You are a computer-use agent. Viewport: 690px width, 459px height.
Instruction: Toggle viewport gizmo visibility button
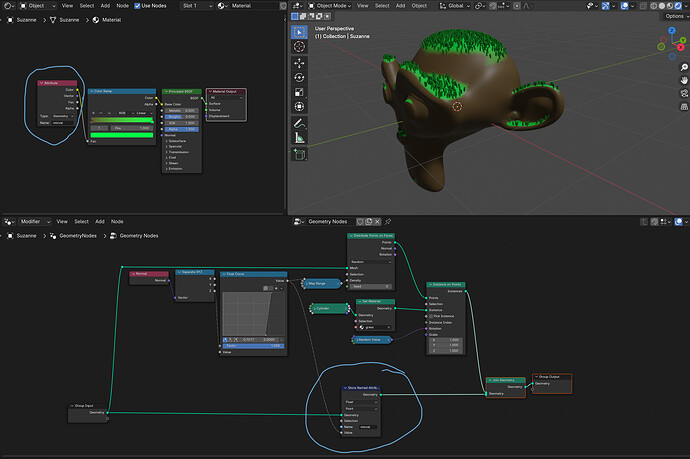(x=606, y=6)
